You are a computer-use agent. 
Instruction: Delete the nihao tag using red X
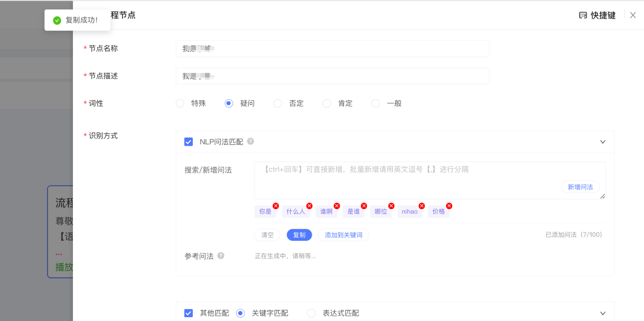[421, 206]
